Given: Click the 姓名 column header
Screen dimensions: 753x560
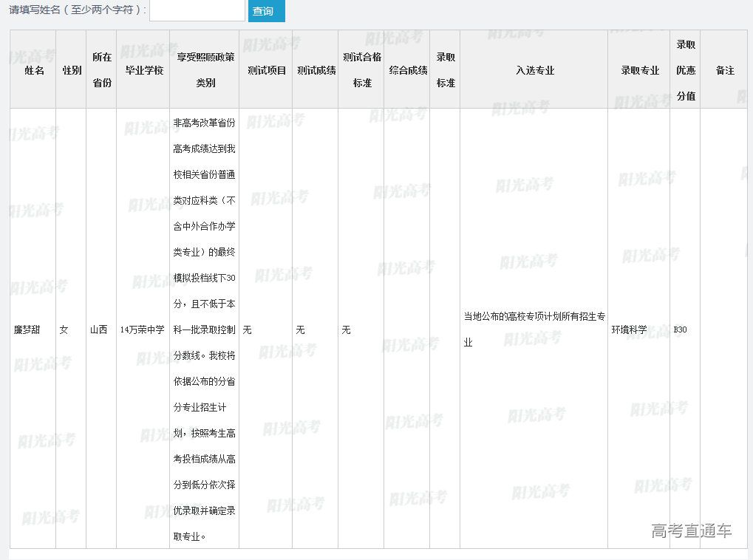Looking at the screenshot, I should pos(34,70).
